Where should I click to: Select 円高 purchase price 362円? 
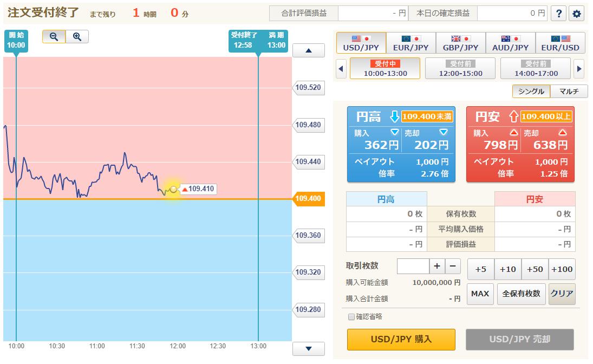pos(376,140)
